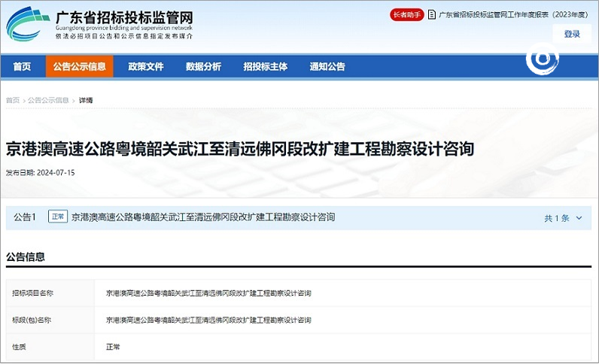
Task: Click 公告公示信息 in the breadcrumb
Action: 48,100
